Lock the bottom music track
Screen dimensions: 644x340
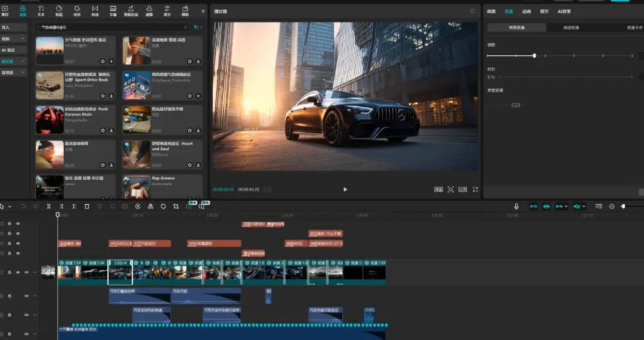pos(10,334)
